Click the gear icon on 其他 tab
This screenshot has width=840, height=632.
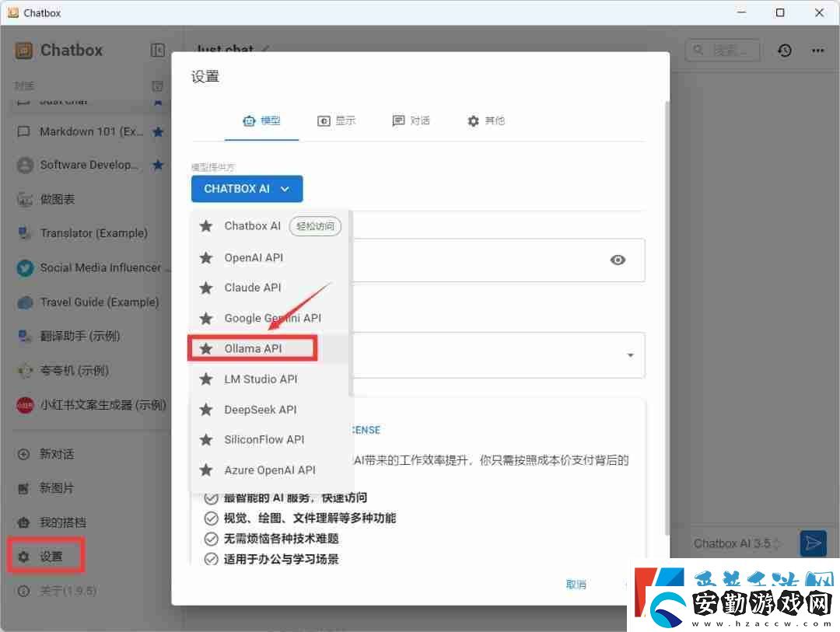473,121
